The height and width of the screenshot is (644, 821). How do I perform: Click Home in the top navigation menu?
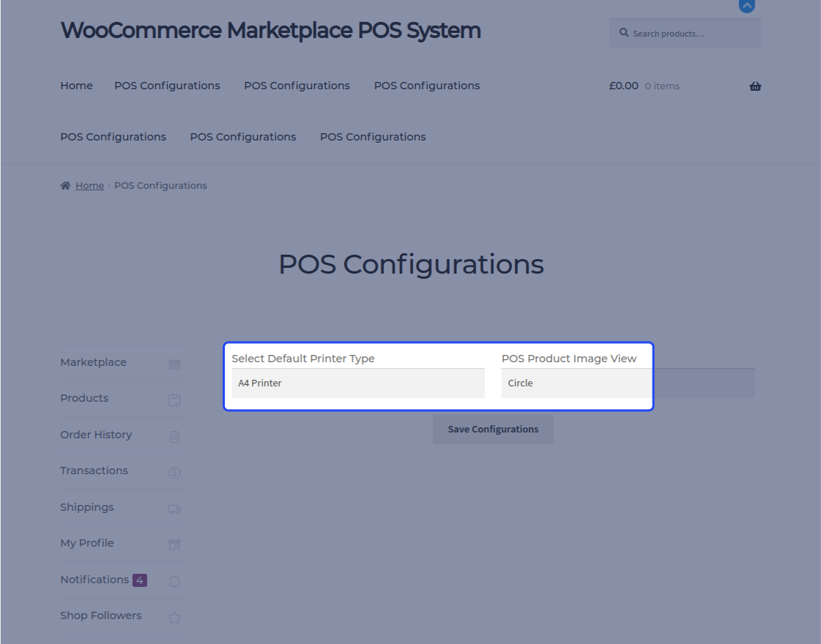pos(76,86)
